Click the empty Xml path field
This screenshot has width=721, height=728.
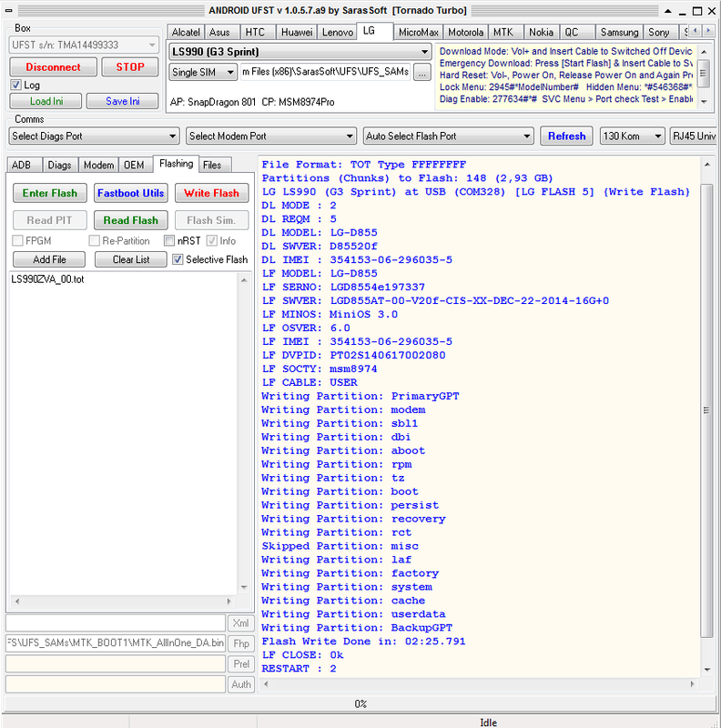click(116, 622)
